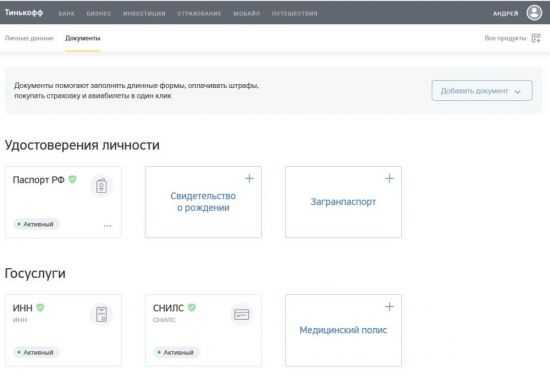Click the ИНН verified shield icon

tap(40, 308)
